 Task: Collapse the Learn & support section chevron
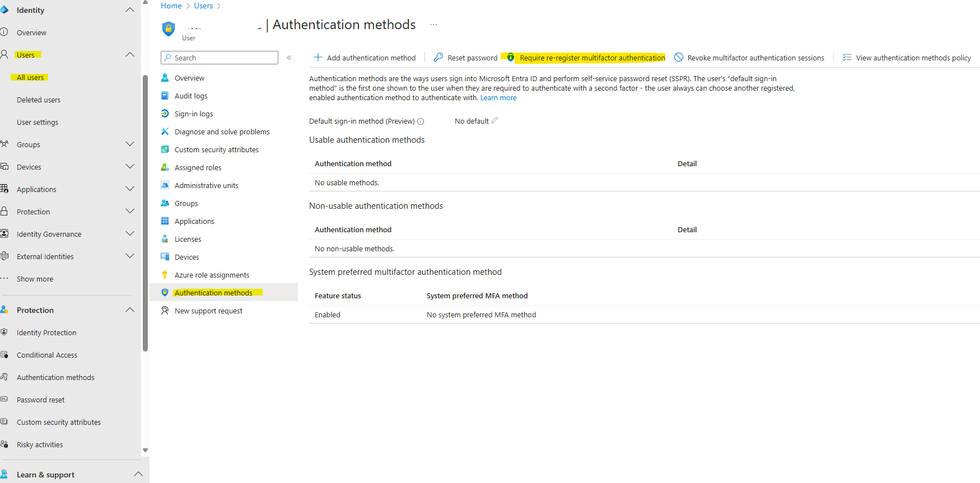click(x=138, y=475)
